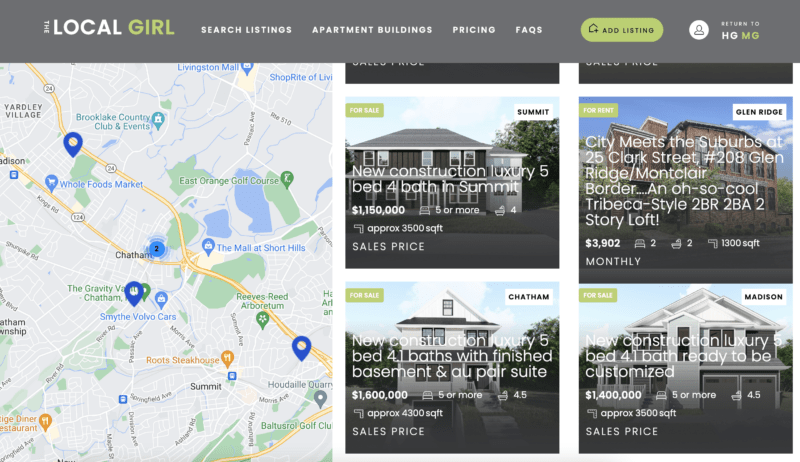
Task: Select the Smythe Volvo Cars map marker
Action: point(161,299)
